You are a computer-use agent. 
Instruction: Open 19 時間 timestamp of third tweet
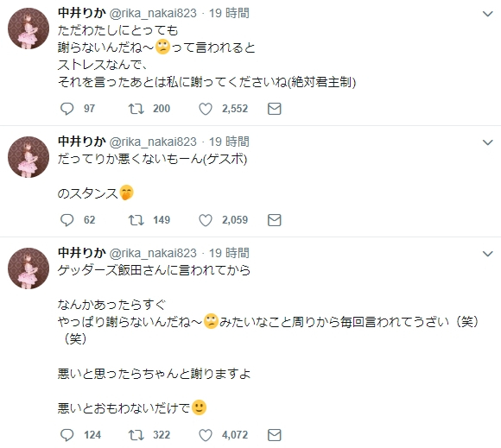(229, 253)
